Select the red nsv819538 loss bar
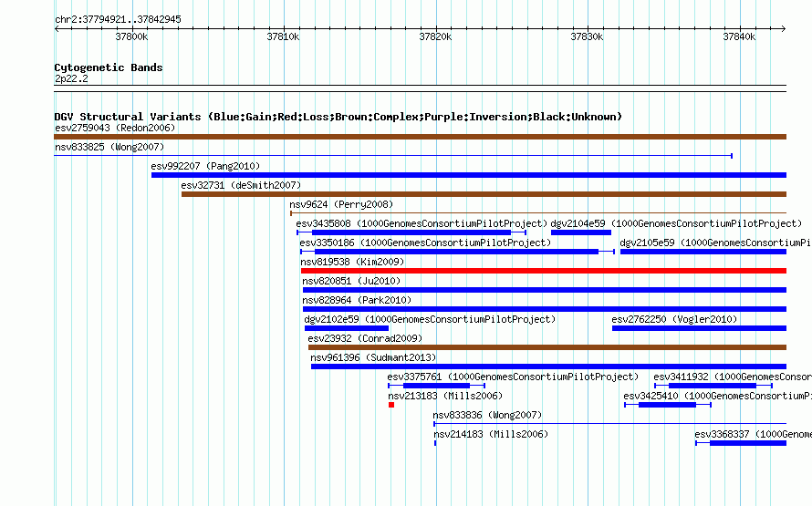The width and height of the screenshot is (812, 506). [x=544, y=271]
